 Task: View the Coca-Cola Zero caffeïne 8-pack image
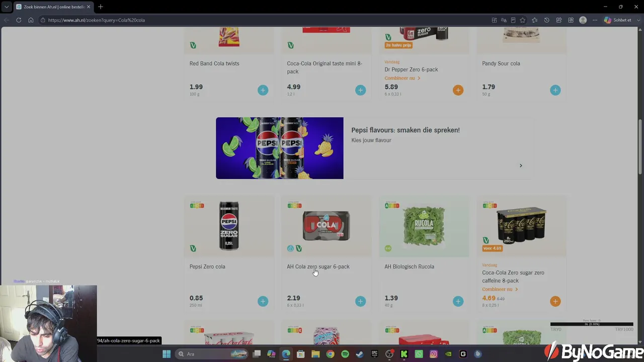point(521,225)
